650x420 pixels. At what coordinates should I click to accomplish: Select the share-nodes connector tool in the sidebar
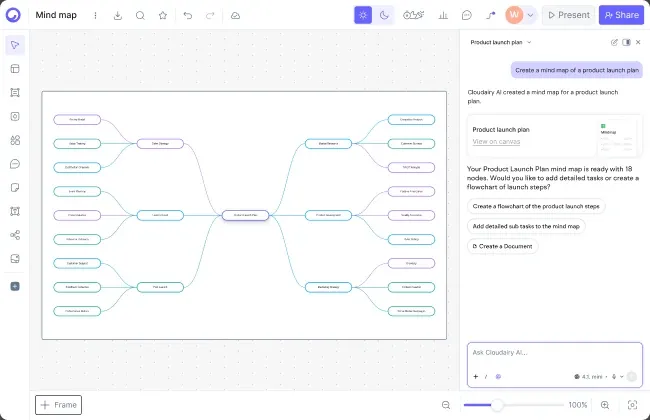pos(15,235)
